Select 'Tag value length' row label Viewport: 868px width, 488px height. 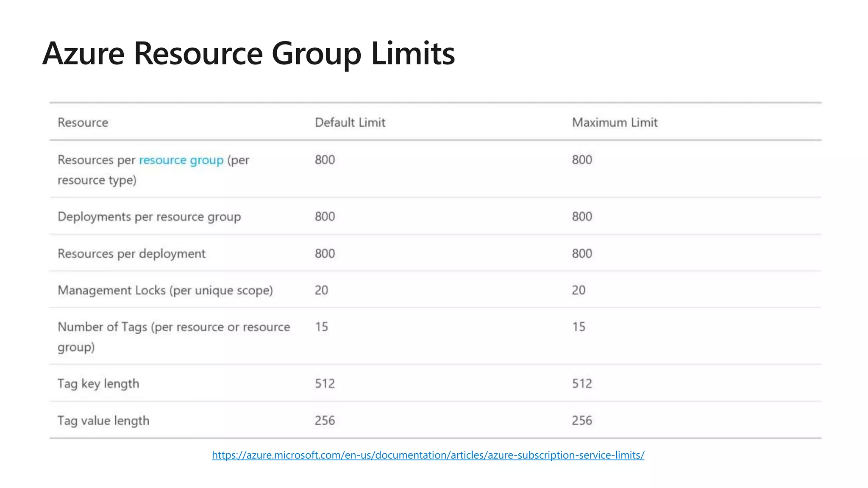coord(103,421)
